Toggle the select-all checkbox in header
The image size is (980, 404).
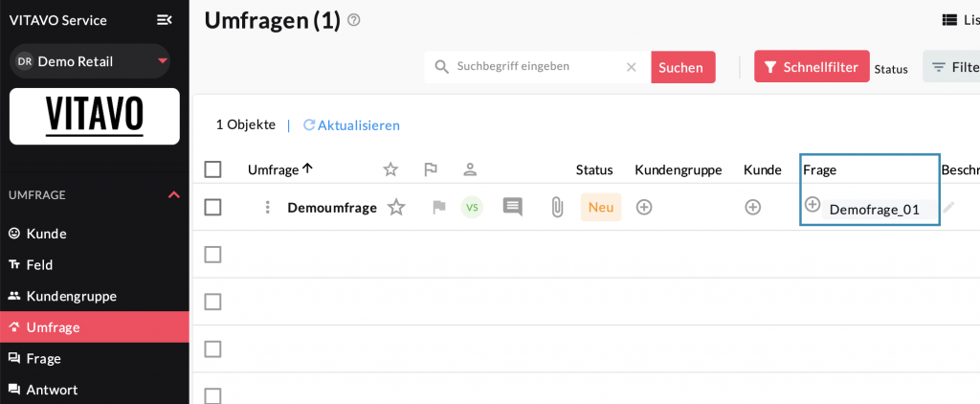tap(213, 169)
